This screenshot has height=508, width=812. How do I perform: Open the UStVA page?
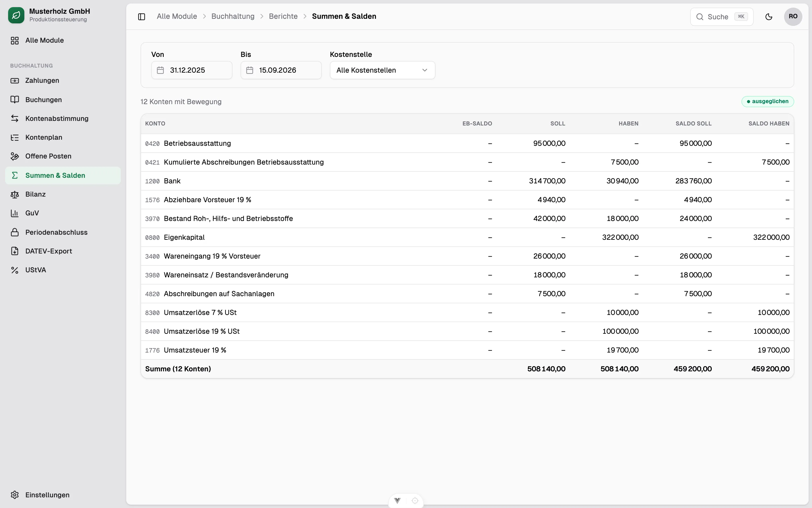63,270
